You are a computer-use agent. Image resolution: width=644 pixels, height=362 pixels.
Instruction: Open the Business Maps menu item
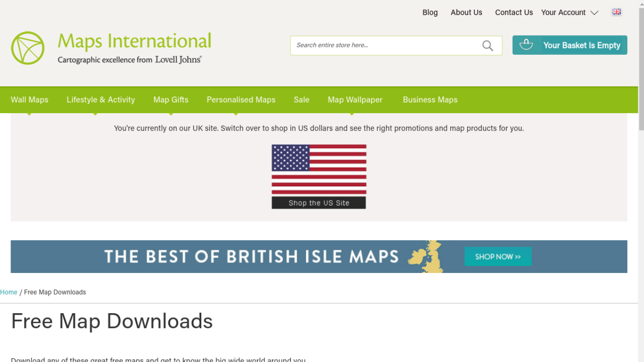[430, 100]
